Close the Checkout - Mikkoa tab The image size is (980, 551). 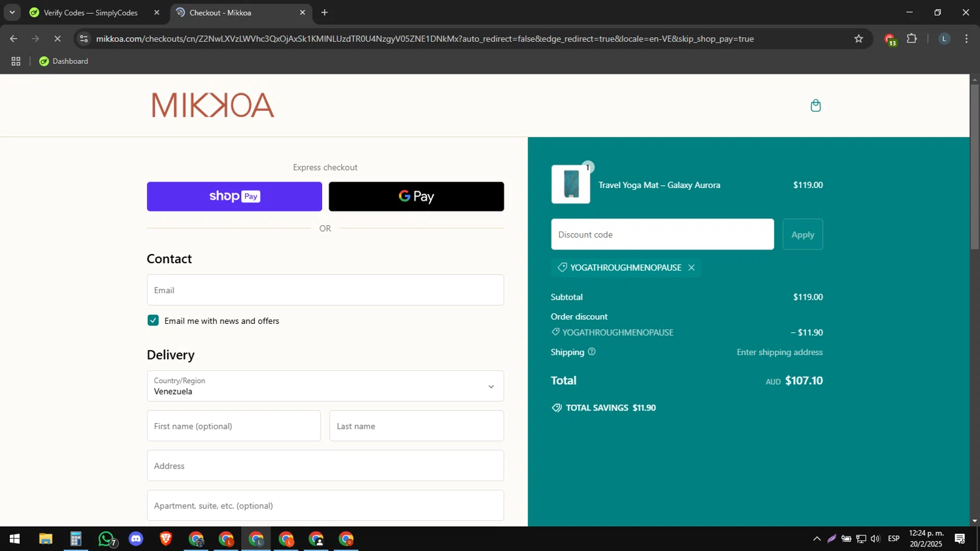(x=302, y=12)
